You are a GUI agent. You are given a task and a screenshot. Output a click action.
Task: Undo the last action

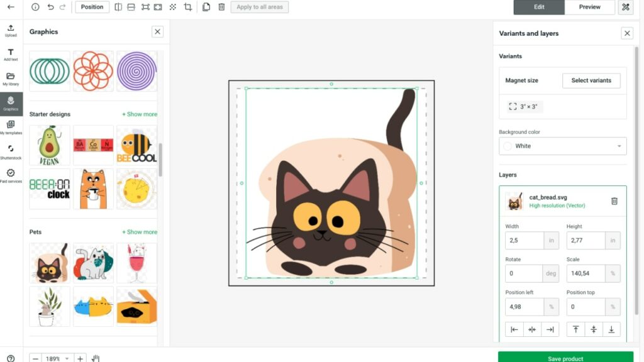49,7
